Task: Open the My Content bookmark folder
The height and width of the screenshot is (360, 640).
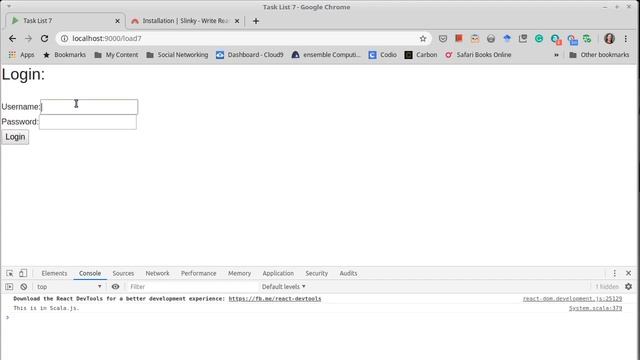Action: click(x=116, y=55)
